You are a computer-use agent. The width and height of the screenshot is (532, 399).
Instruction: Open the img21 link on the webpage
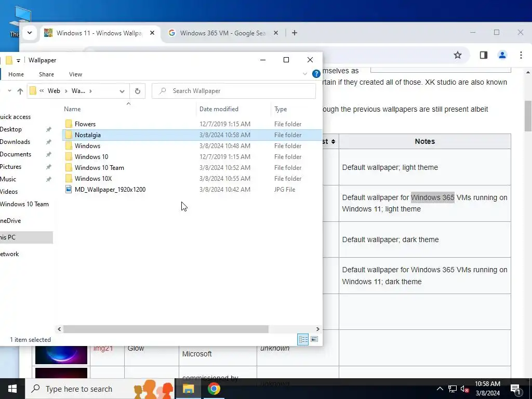(x=103, y=349)
